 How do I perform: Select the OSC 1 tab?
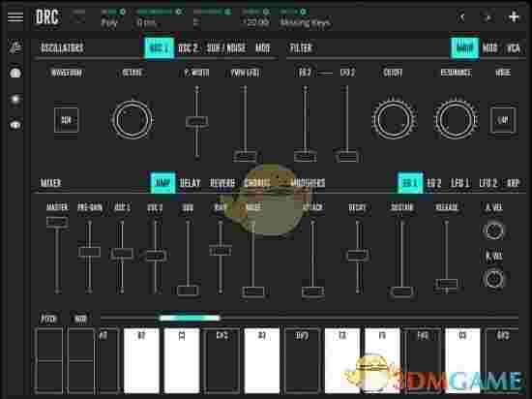[160, 47]
